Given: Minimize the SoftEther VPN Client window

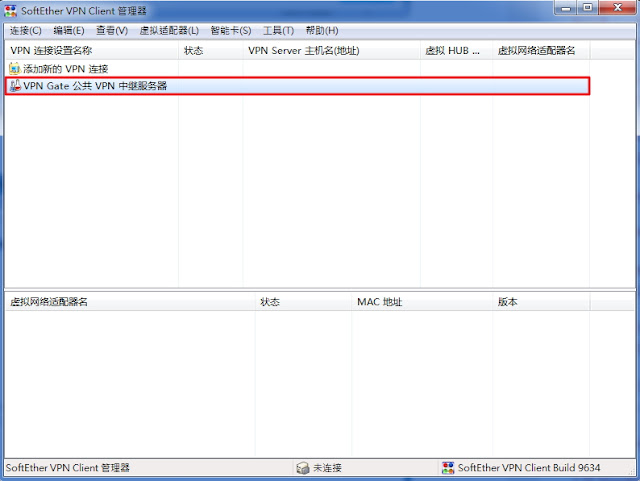Looking at the screenshot, I should pyautogui.click(x=566, y=8).
